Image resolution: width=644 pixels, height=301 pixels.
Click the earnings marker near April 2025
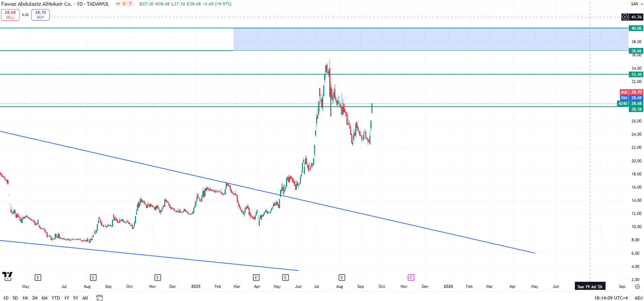click(x=256, y=278)
